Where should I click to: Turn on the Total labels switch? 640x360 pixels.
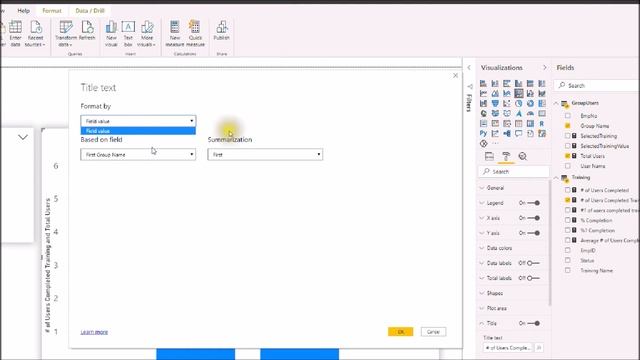coord(533,278)
